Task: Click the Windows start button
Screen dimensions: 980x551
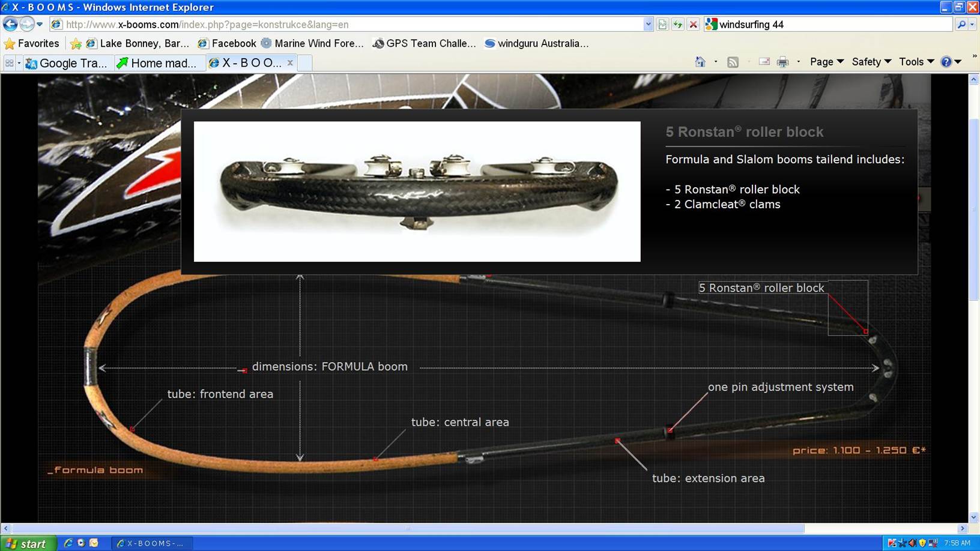Action: [x=27, y=543]
